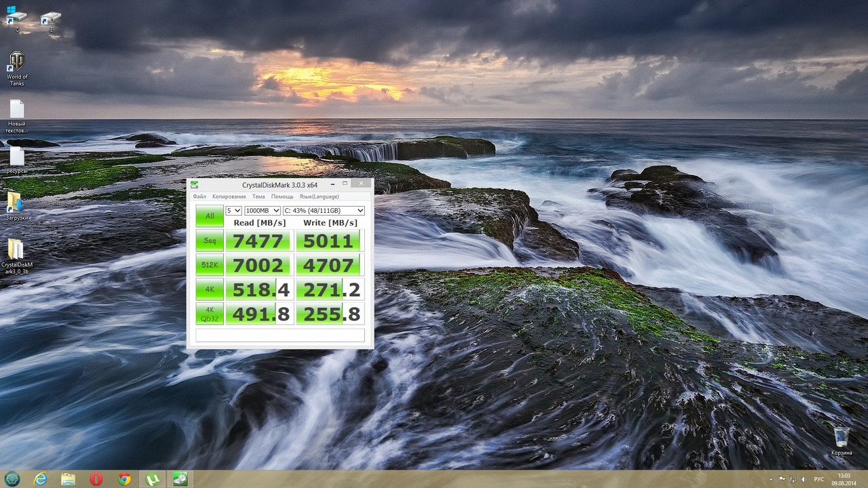Select the CrystalDiskMark folder on the desktop
The height and width of the screenshot is (488, 868).
16,250
